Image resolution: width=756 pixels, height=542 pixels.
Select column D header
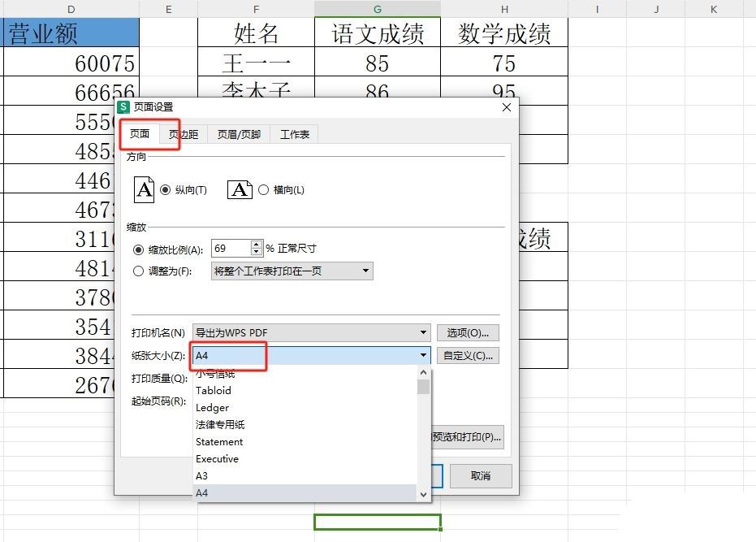point(71,9)
